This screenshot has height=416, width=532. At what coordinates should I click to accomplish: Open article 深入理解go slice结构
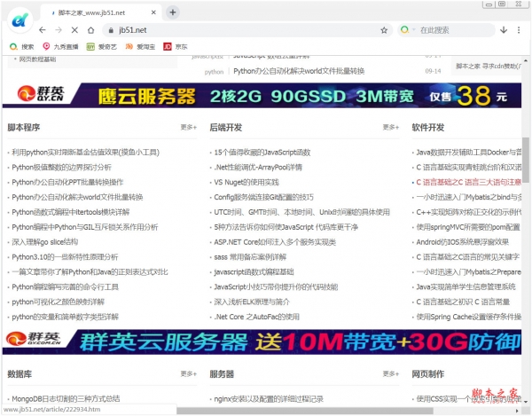tap(45, 242)
